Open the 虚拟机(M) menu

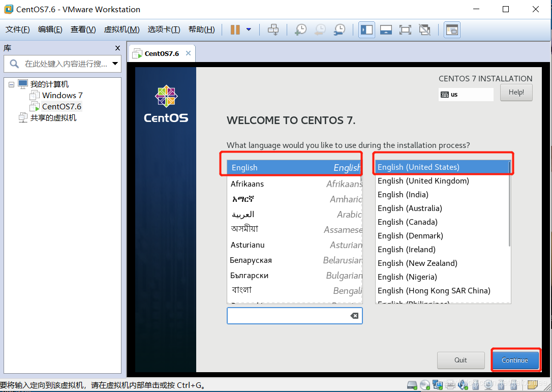122,29
